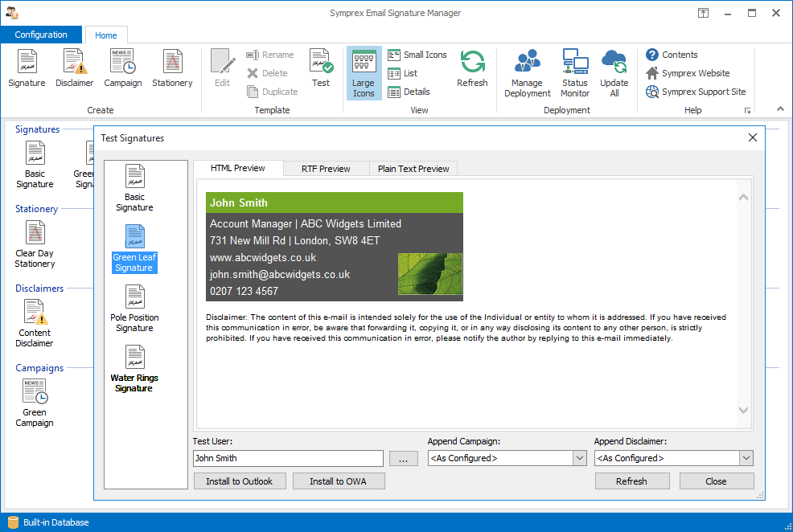This screenshot has width=793, height=532.
Task: Select Basic Signature in main window
Action: tap(35, 165)
